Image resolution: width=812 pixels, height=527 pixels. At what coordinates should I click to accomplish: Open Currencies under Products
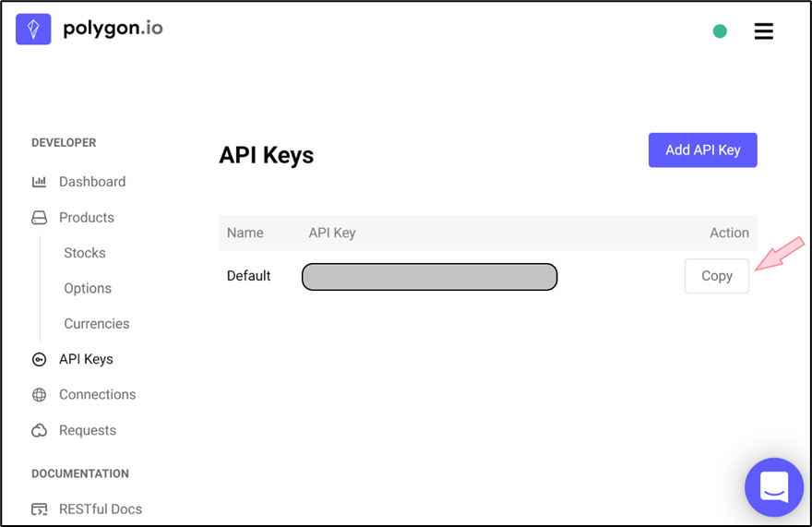coord(97,324)
